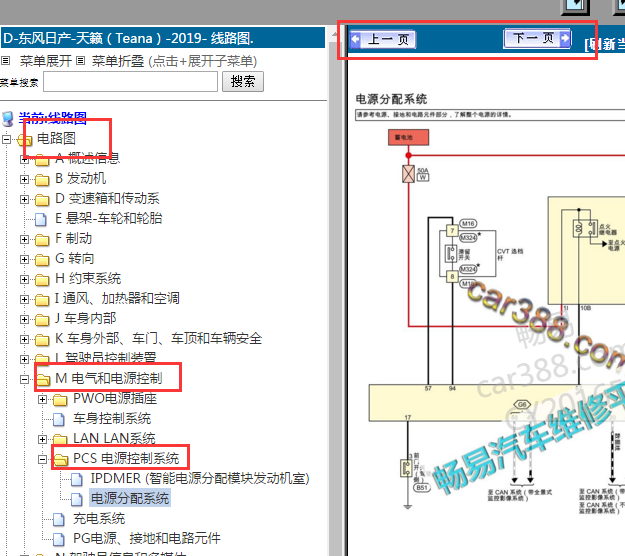The height and width of the screenshot is (556, 625).
Task: Collapse the PCS 电源控制系统 node
Action: (x=42, y=460)
